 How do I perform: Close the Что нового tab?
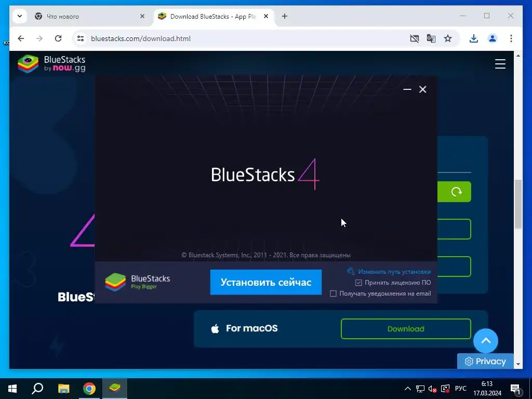pyautogui.click(x=142, y=16)
